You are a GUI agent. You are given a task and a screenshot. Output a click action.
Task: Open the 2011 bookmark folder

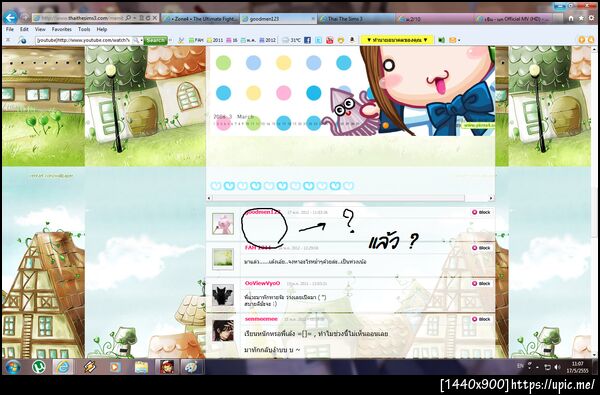coord(215,40)
